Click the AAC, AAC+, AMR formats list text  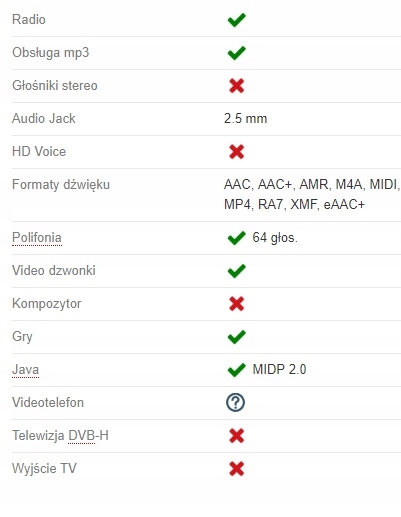[312, 194]
